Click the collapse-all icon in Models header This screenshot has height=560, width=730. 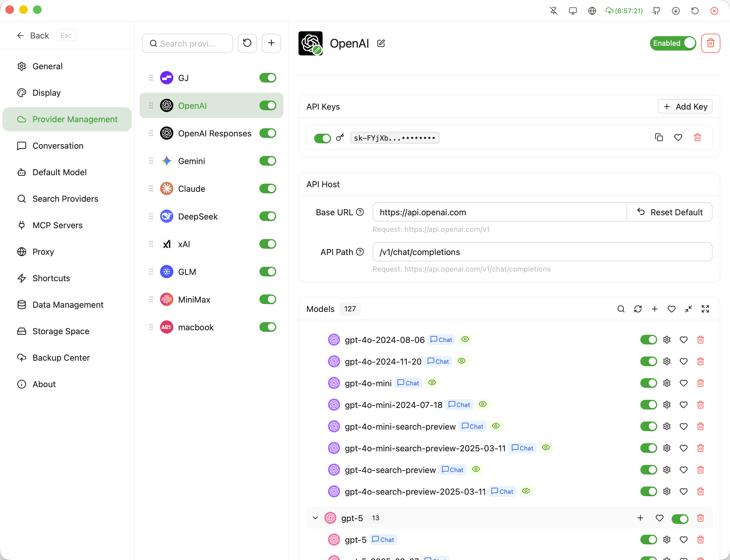pos(688,309)
